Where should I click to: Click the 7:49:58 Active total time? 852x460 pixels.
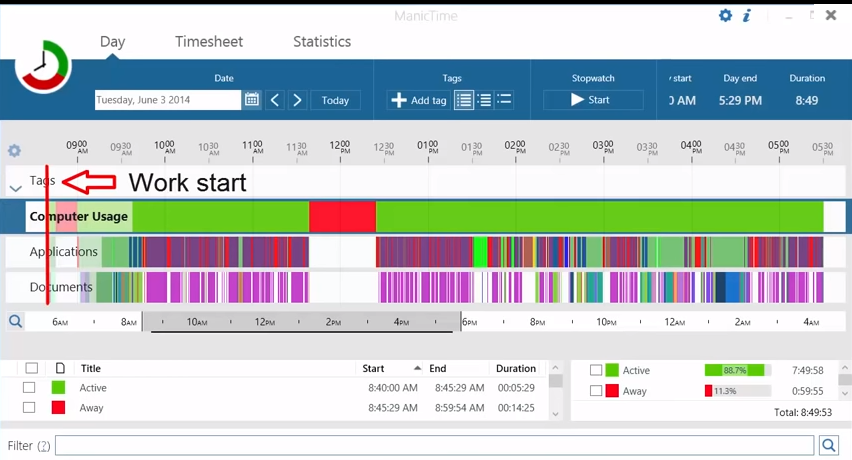(807, 370)
